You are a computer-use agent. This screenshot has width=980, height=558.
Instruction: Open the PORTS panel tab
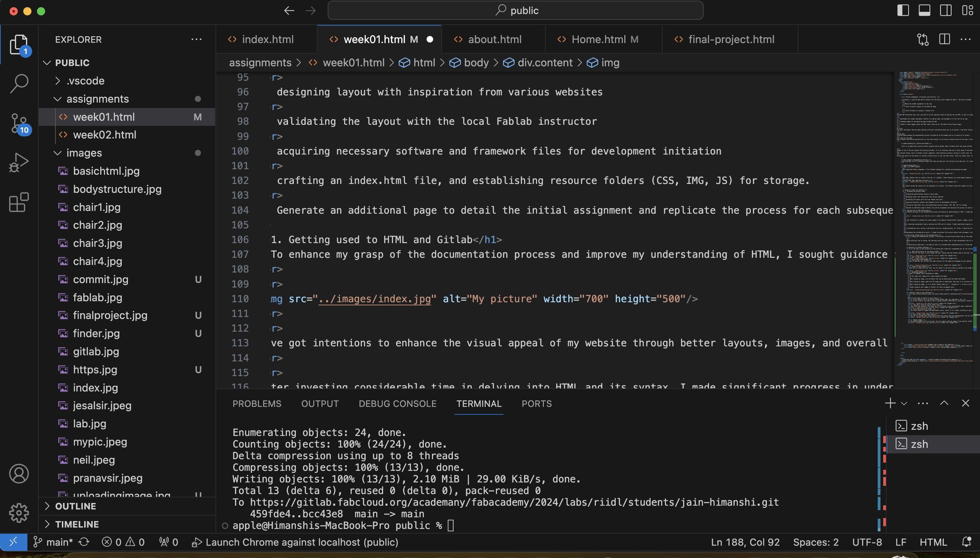[x=536, y=403]
